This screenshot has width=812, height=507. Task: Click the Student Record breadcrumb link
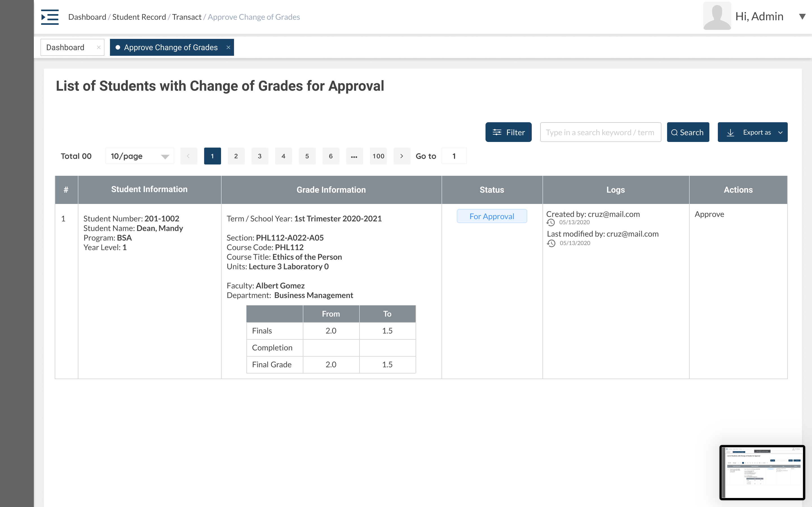tap(139, 17)
